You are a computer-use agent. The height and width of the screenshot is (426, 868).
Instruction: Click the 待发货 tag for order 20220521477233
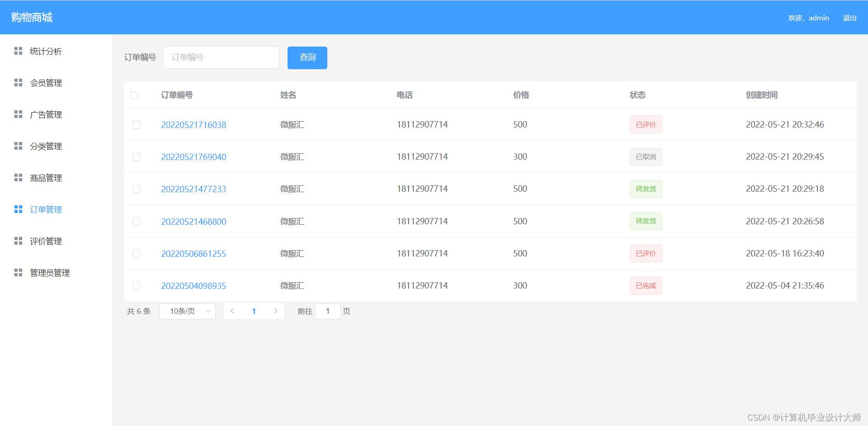(x=646, y=189)
